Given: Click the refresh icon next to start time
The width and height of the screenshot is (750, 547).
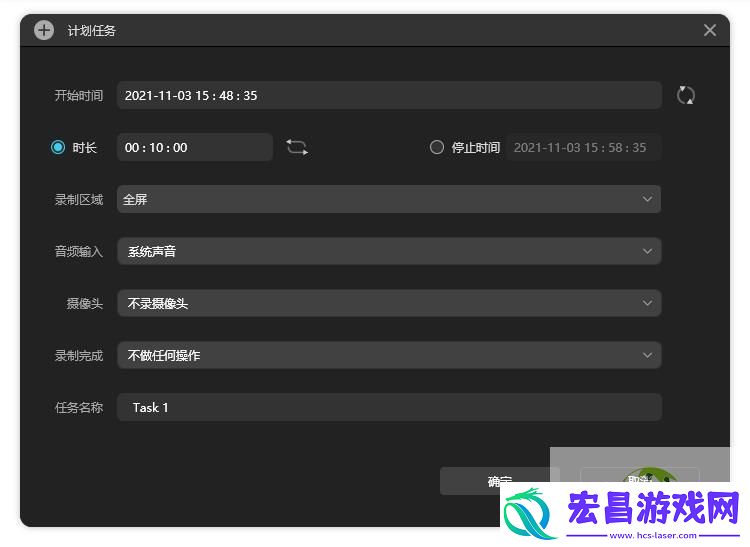Looking at the screenshot, I should point(685,95).
